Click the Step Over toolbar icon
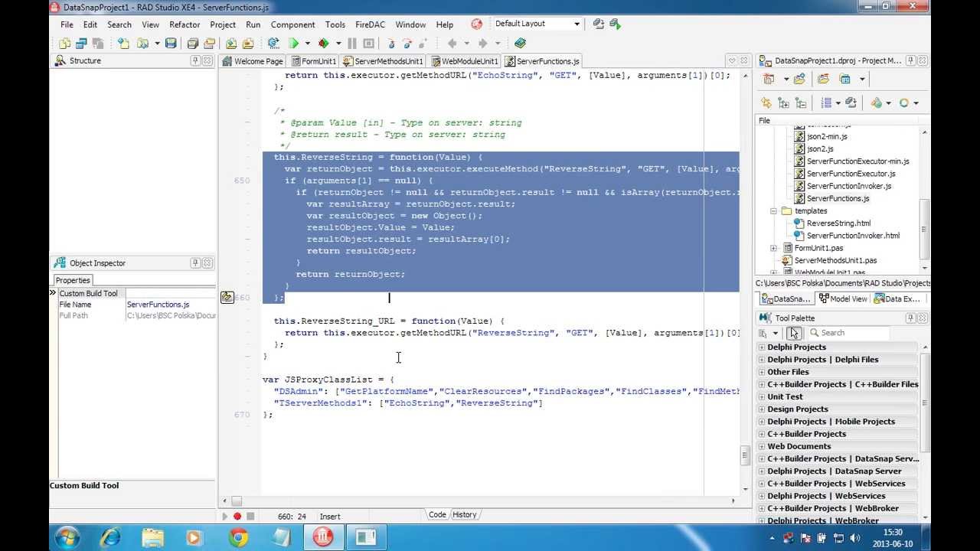 point(407,44)
